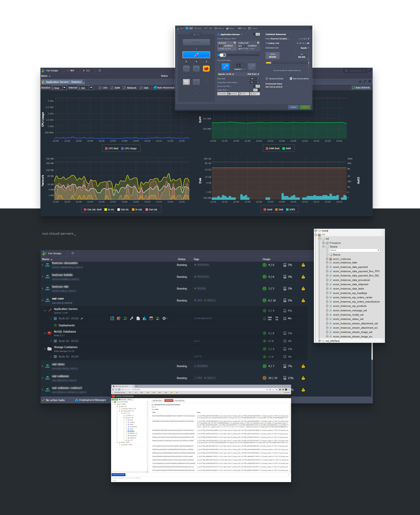Image resolution: width=420 pixels, height=515 pixels.
Task: Click the log file icon for Node 20106
Action: tap(138, 318)
